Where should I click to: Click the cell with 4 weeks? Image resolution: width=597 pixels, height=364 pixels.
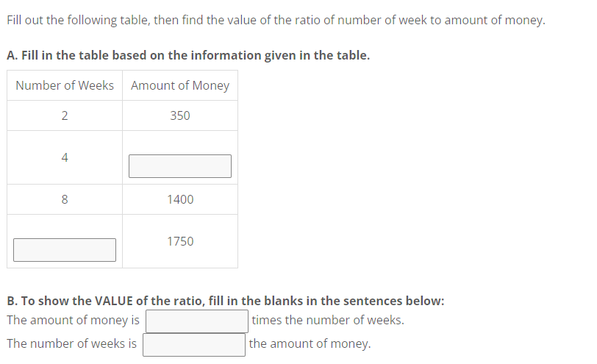[65, 157]
